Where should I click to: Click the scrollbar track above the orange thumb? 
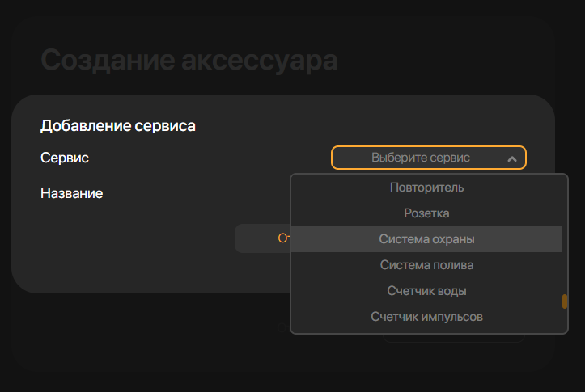(565, 234)
